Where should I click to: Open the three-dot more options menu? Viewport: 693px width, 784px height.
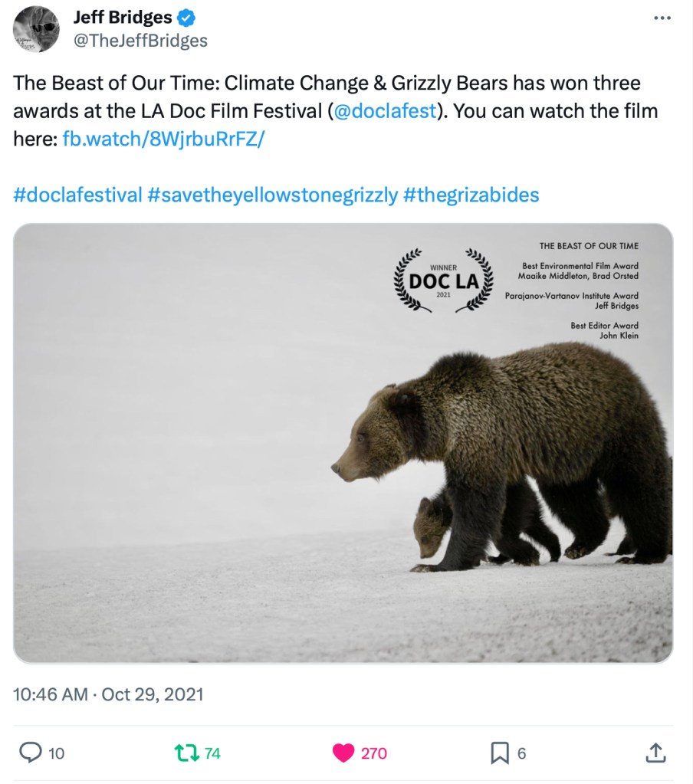661,18
